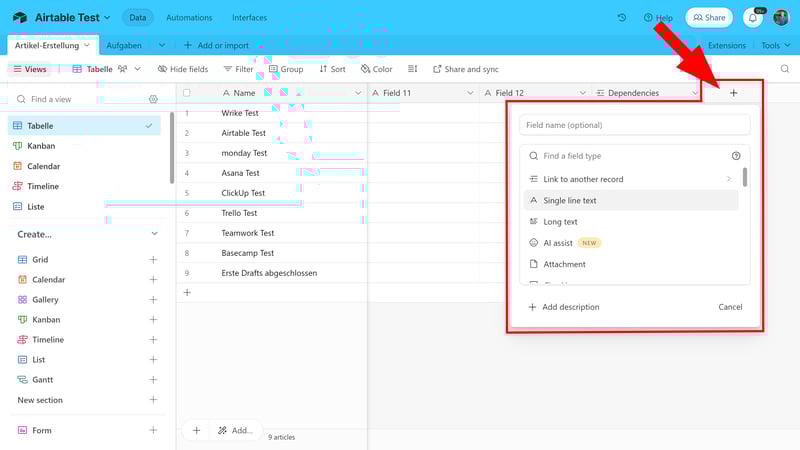
Task: Open base history clock icon
Action: pos(621,17)
